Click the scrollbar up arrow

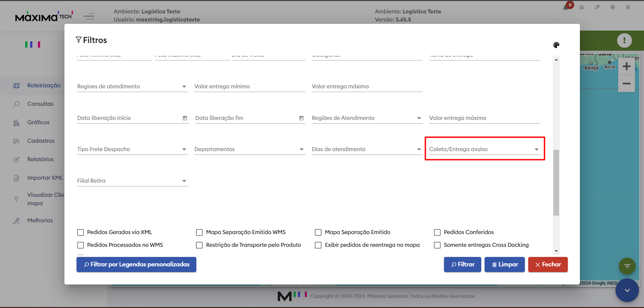pyautogui.click(x=556, y=60)
